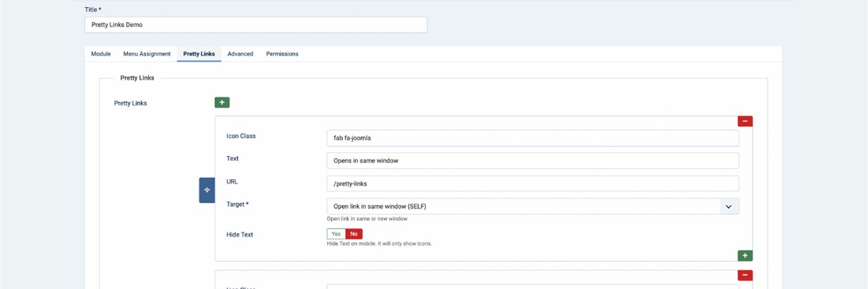868x289 pixels.
Task: Click the URL field containing /pretty-links
Action: [x=532, y=184]
